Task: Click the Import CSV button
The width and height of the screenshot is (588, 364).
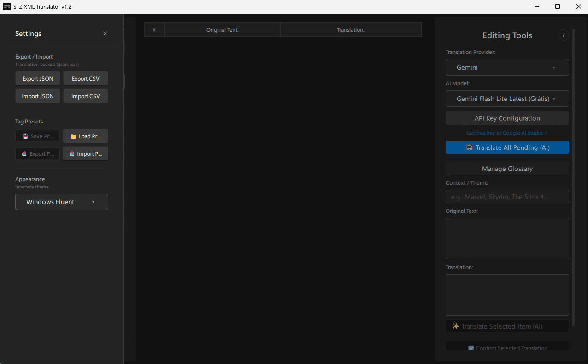Action: 86,96
